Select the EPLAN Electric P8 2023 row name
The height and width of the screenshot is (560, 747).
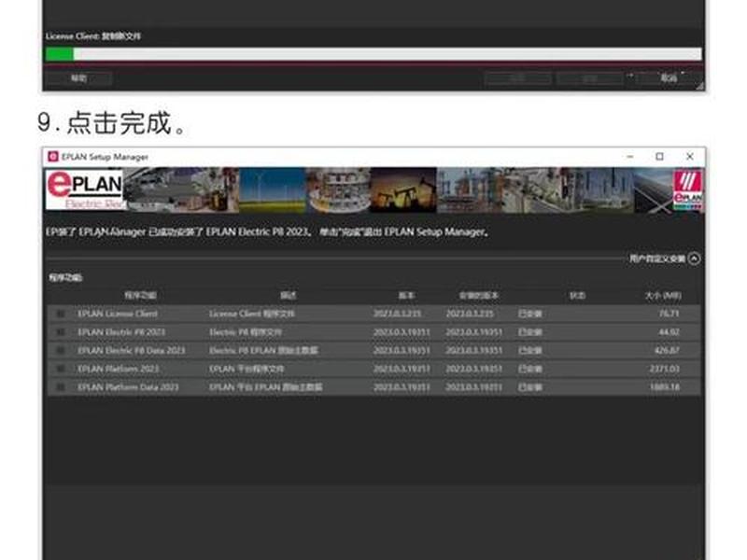pos(121,332)
